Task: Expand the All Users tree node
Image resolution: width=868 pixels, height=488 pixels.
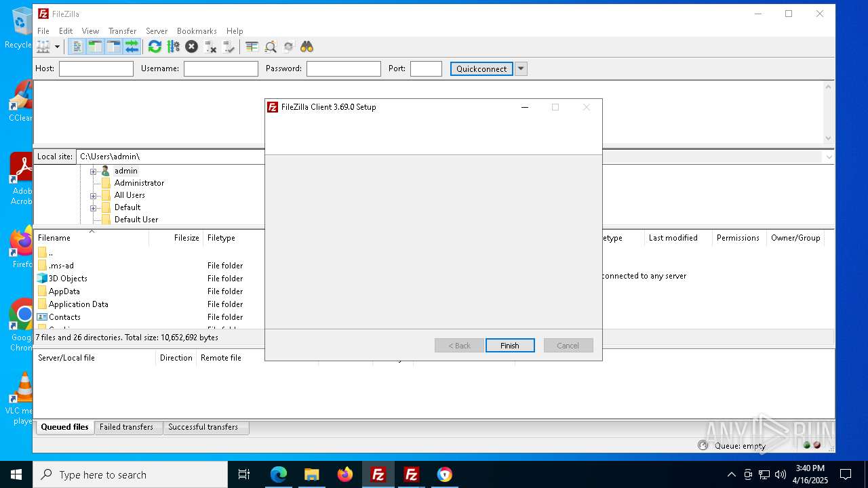Action: coord(94,195)
